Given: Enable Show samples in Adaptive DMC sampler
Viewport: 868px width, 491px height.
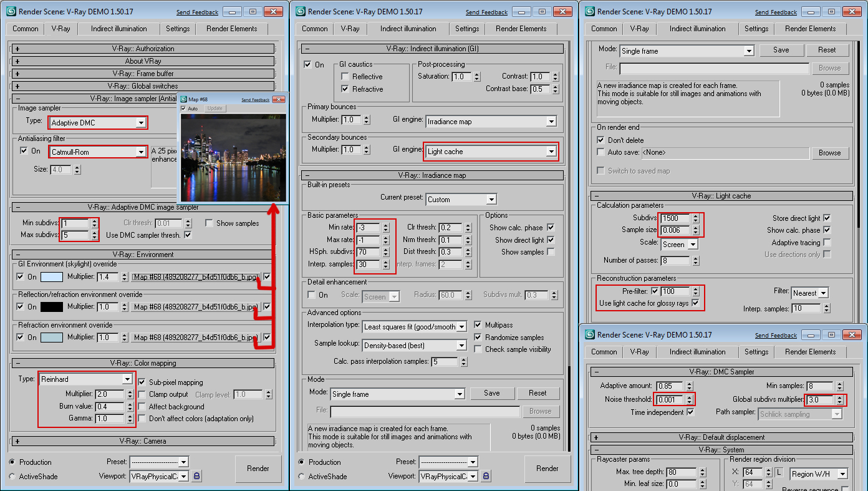Looking at the screenshot, I should click(x=209, y=223).
